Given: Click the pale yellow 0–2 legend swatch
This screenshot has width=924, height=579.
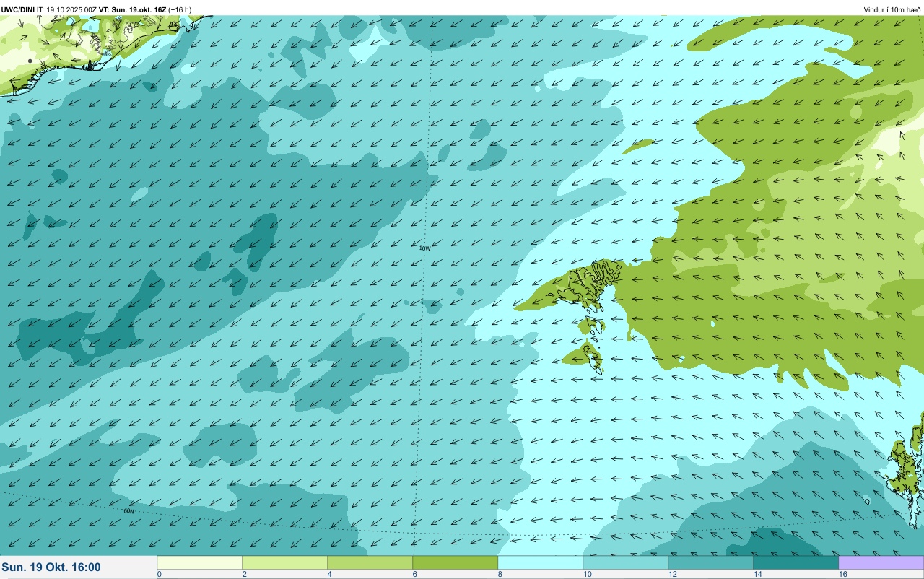Looking at the screenshot, I should coord(200,562).
